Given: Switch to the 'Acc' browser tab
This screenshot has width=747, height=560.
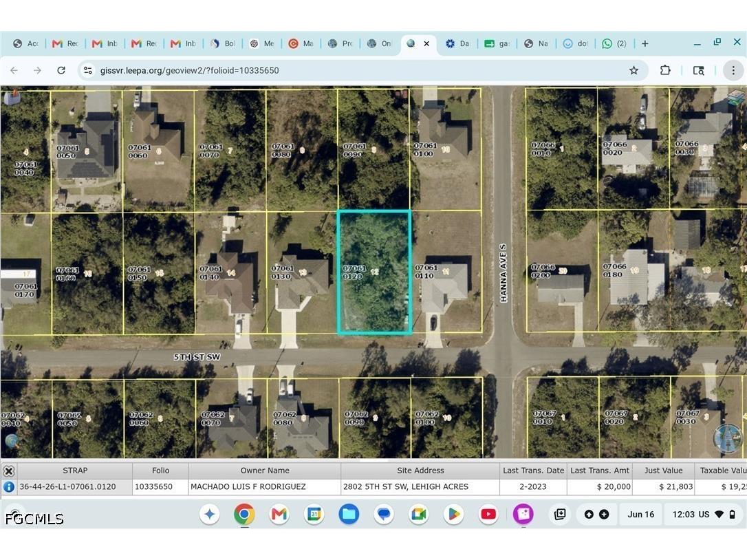Looking at the screenshot, I should (x=26, y=43).
